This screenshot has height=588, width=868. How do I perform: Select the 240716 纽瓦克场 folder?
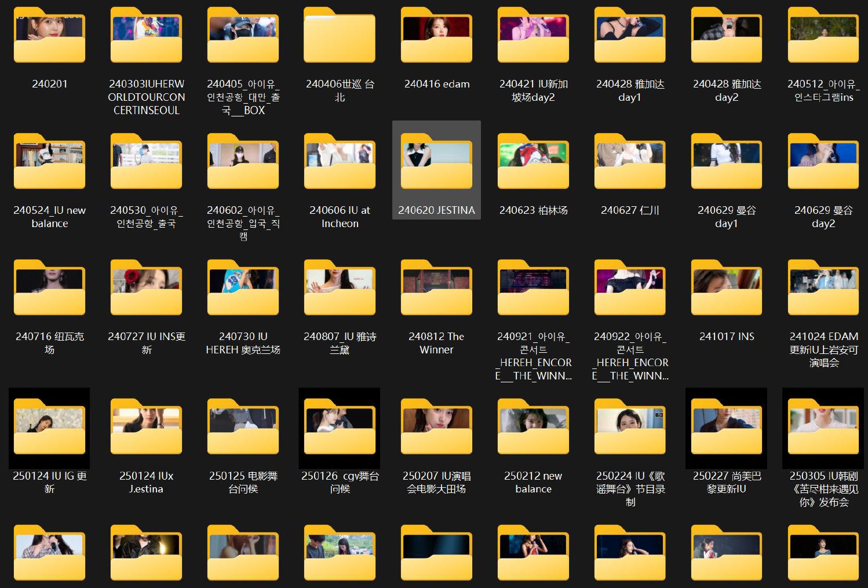[x=49, y=288]
